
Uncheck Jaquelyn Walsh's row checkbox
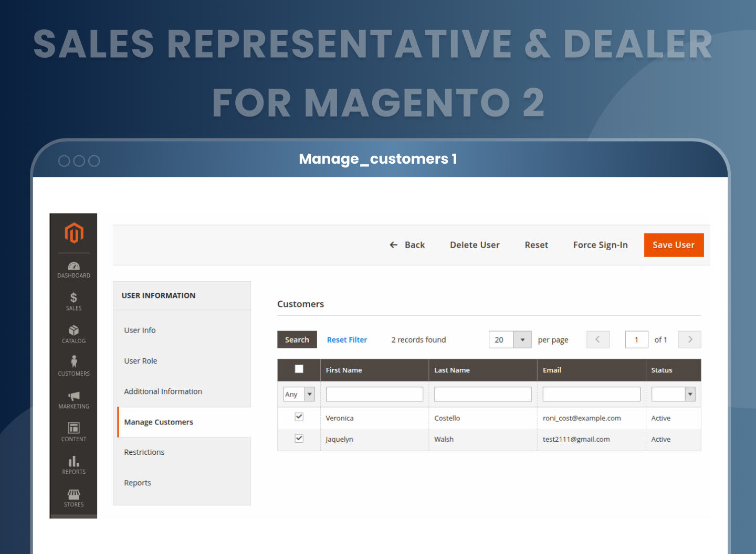point(299,438)
